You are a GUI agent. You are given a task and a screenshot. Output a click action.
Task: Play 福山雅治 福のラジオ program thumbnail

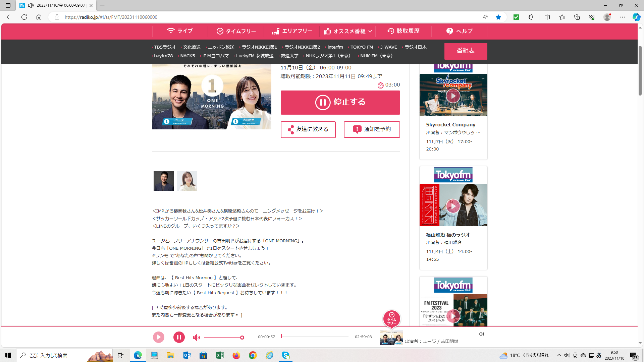(453, 206)
